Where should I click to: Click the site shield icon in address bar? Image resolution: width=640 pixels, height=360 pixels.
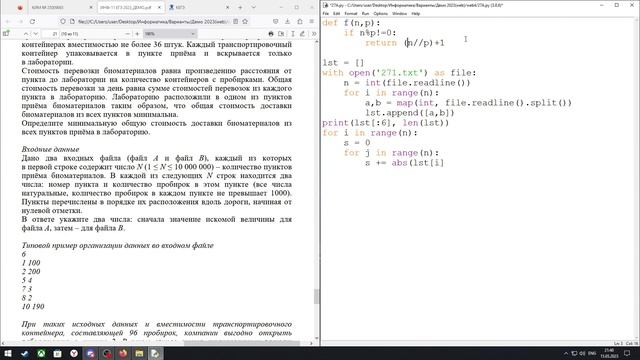pyautogui.click(x=62, y=21)
